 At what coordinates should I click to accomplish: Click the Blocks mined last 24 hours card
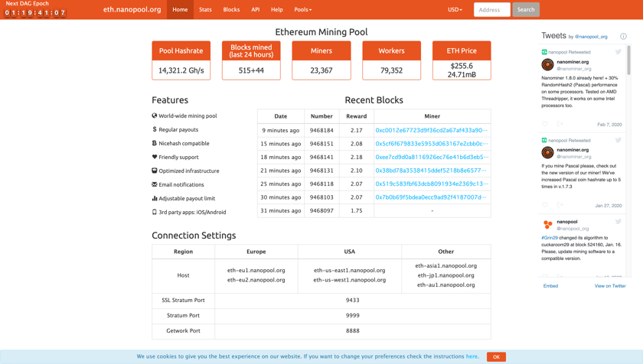pyautogui.click(x=251, y=60)
